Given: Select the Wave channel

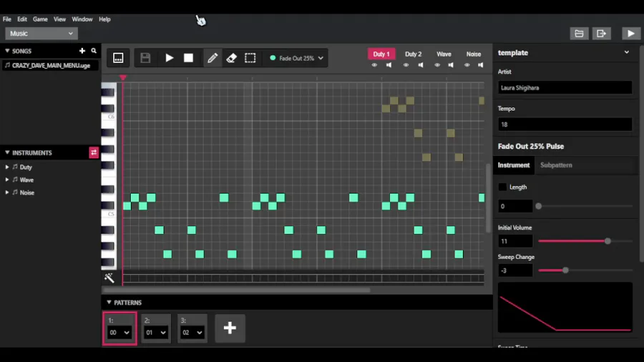Looking at the screenshot, I should coord(444,54).
